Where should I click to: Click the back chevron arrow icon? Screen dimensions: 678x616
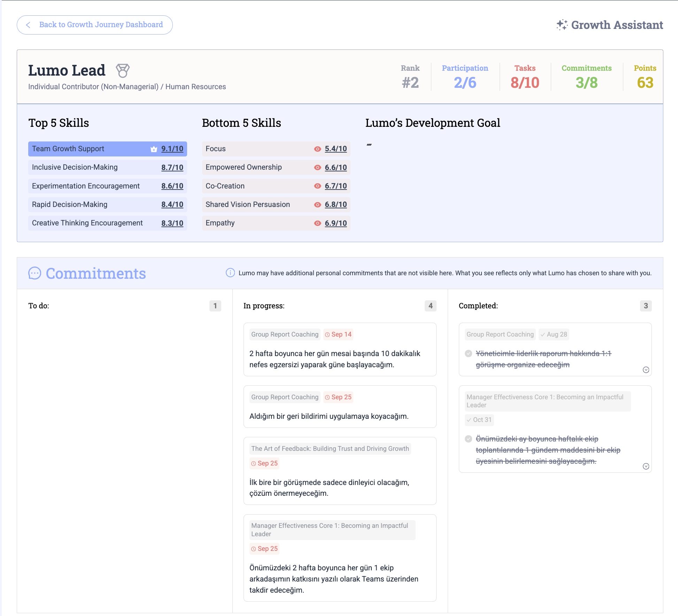28,25
